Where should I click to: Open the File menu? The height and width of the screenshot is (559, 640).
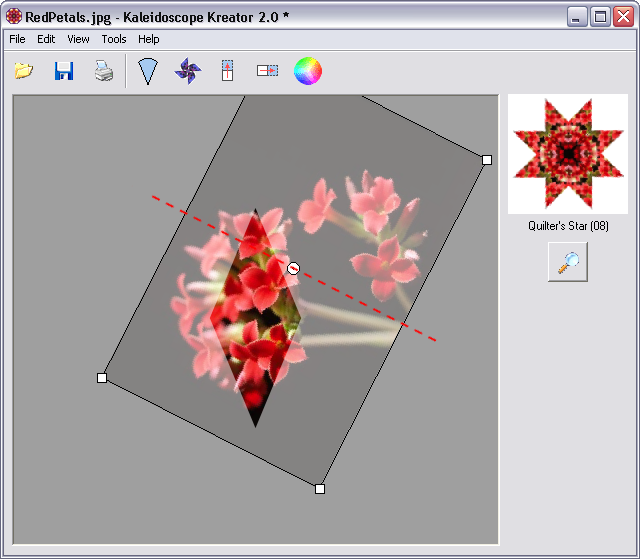(x=17, y=39)
